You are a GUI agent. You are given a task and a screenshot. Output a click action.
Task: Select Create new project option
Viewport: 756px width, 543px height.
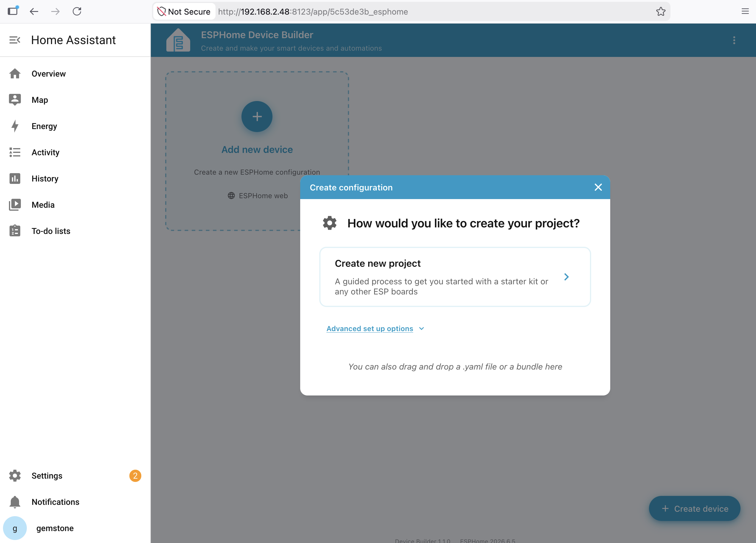(455, 277)
